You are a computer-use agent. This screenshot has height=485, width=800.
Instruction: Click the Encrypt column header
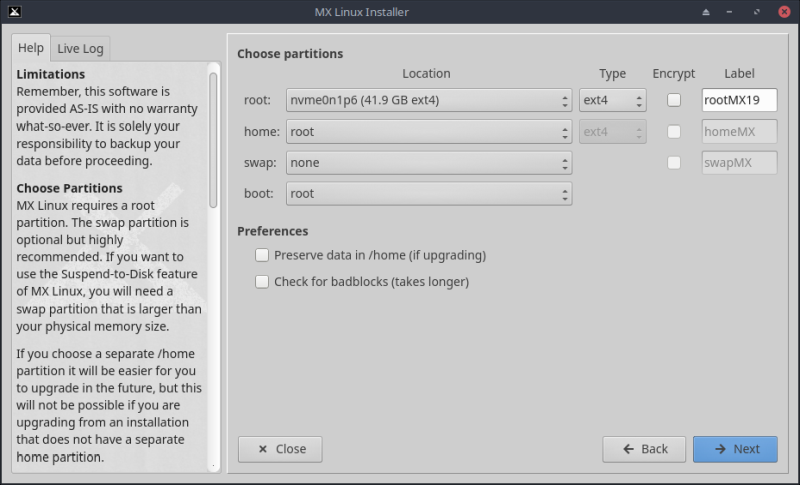(673, 73)
